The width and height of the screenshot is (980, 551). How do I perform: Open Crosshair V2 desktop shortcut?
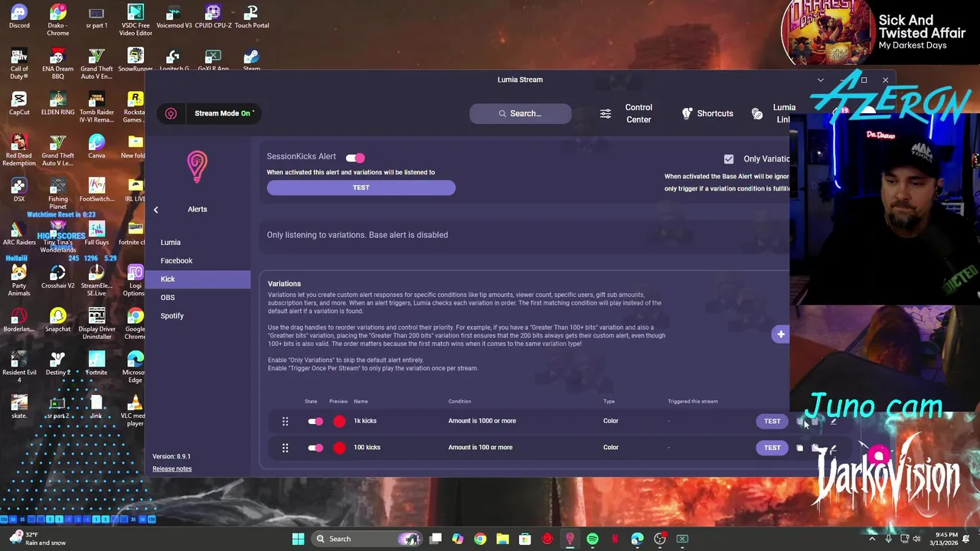pos(57,277)
